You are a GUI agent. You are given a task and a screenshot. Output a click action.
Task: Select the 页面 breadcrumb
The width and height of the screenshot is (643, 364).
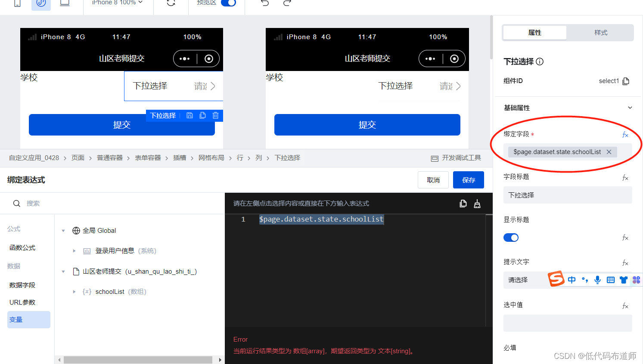click(x=78, y=158)
